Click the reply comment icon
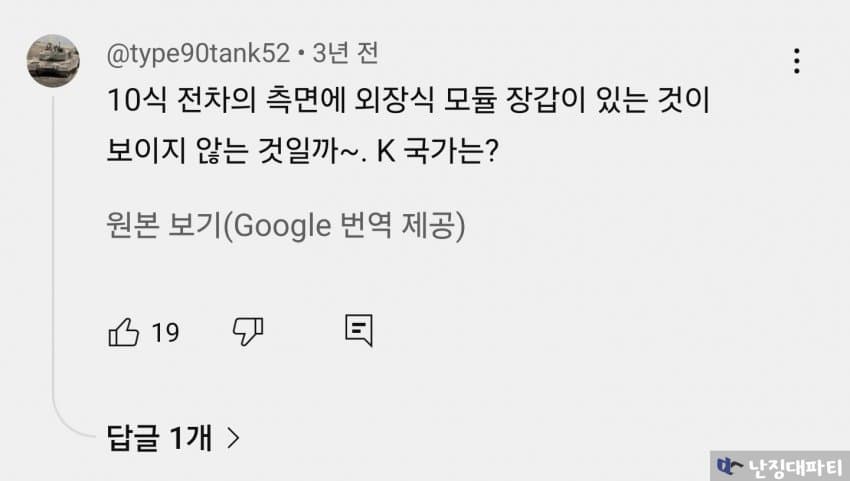850x481 pixels. pyautogui.click(x=358, y=331)
